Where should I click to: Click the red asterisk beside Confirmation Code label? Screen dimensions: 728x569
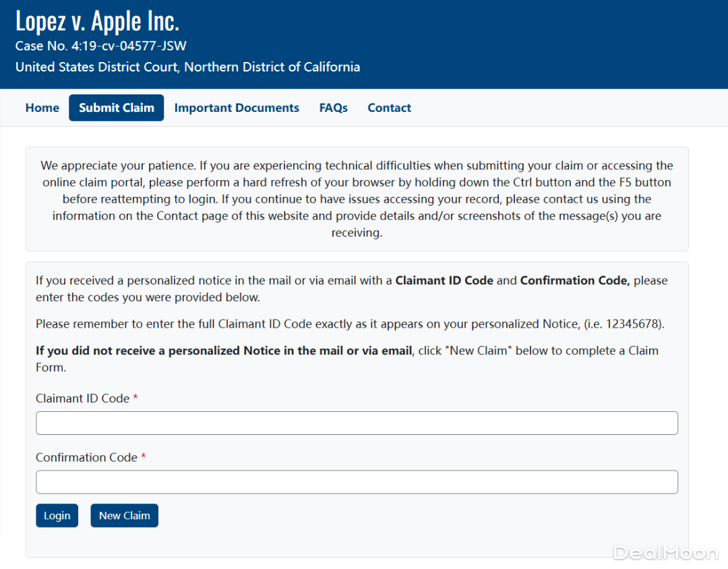point(144,457)
